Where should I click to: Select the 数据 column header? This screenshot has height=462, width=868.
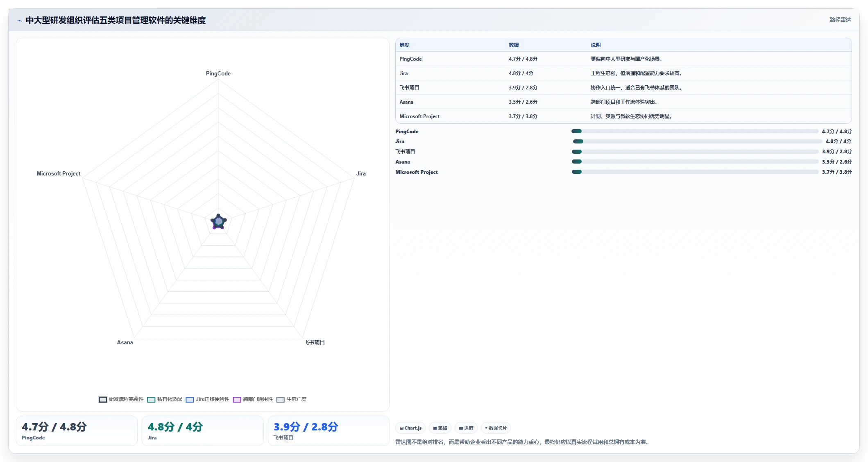pyautogui.click(x=514, y=45)
